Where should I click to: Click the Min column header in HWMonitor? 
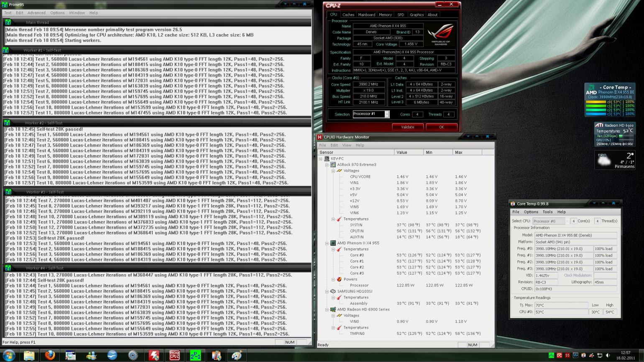click(x=438, y=152)
